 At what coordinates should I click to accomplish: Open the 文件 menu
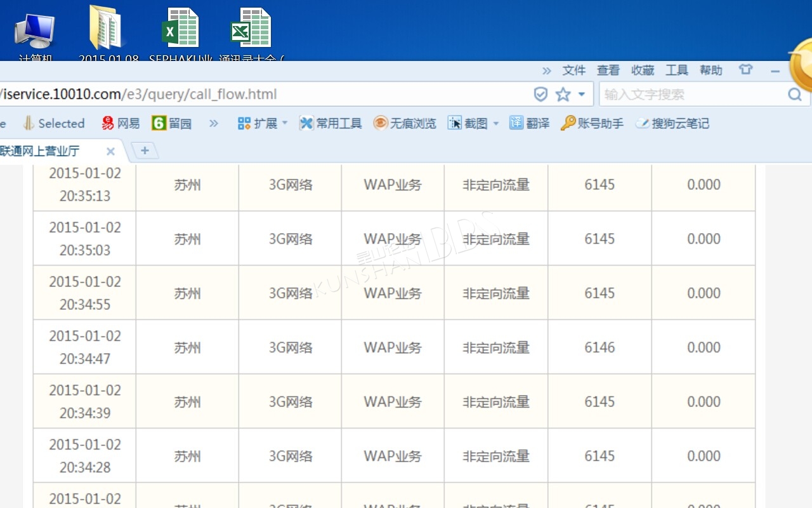(573, 70)
